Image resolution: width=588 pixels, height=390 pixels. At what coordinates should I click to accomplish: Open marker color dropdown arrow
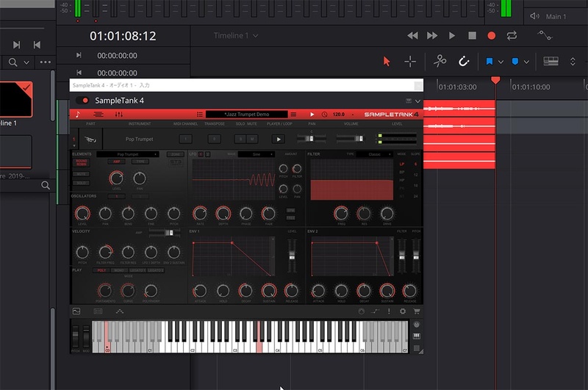526,62
